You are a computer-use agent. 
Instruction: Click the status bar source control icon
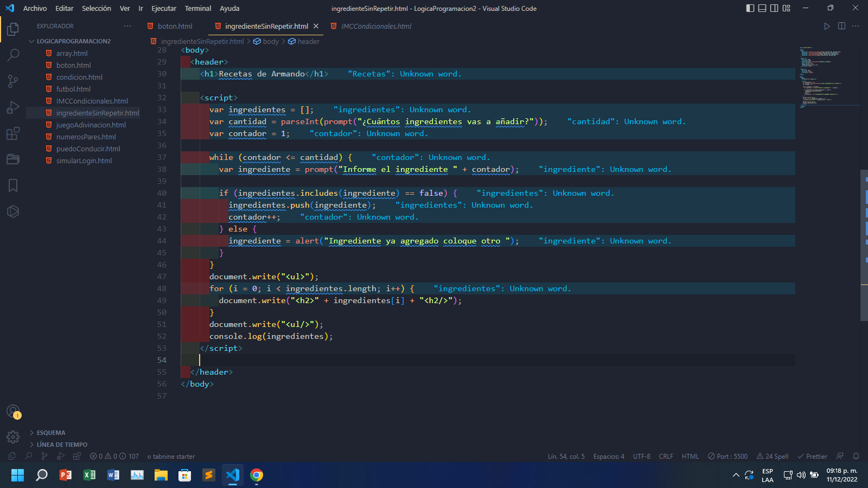tap(44, 456)
